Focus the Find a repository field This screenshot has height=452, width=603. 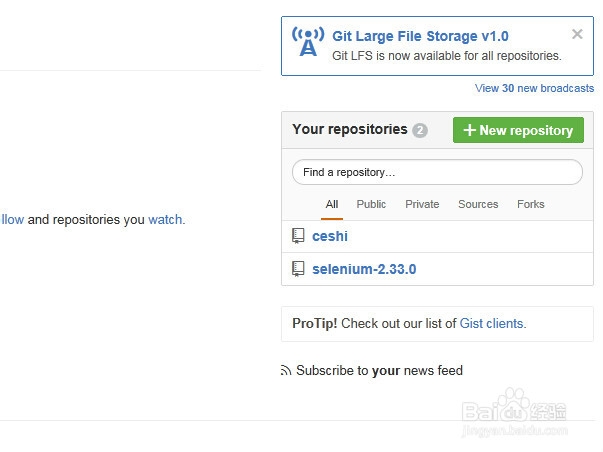(x=437, y=172)
